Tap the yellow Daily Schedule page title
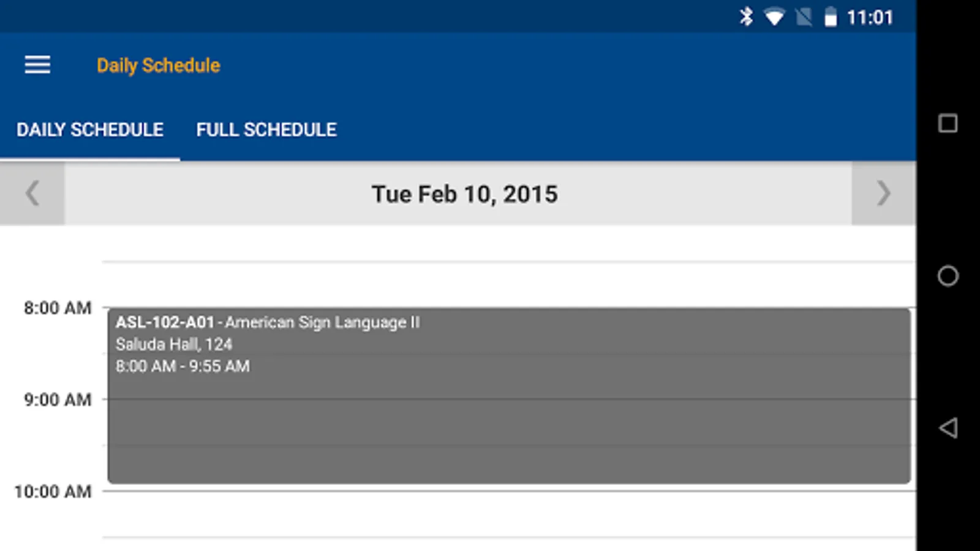The height and width of the screenshot is (551, 980). 158,66
